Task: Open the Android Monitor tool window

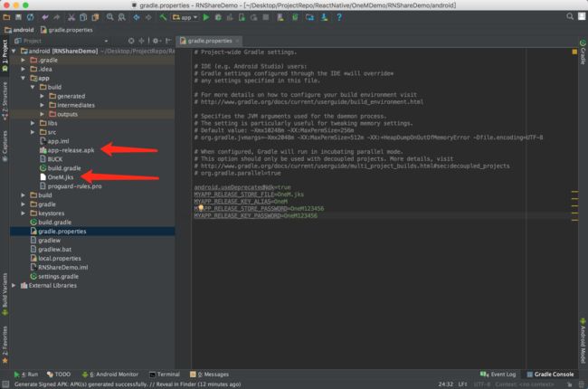Action: pyautogui.click(x=110, y=374)
